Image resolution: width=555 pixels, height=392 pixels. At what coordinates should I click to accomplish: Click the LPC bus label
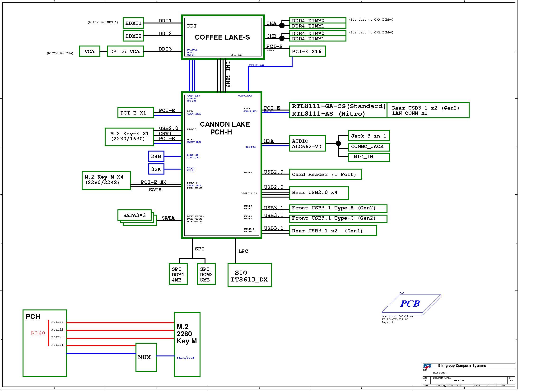[x=243, y=251]
